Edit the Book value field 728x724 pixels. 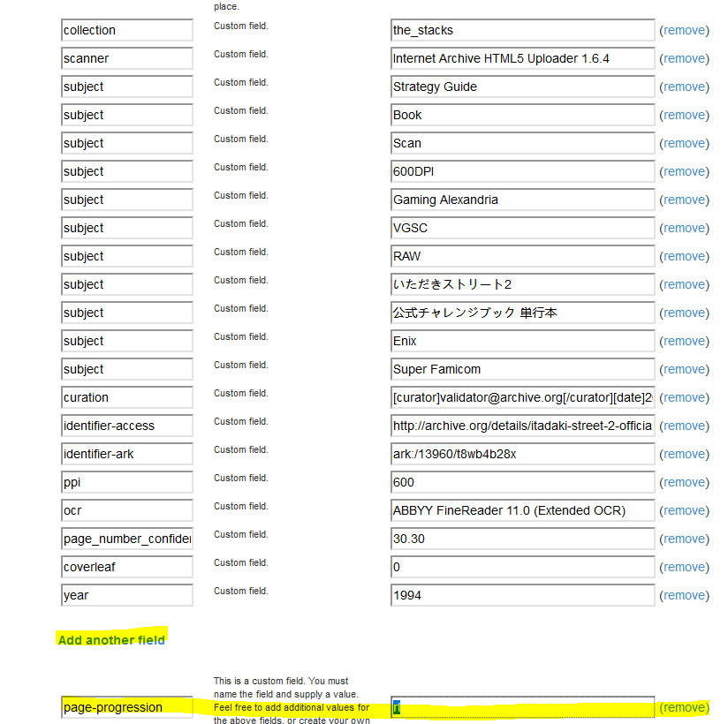click(x=523, y=115)
